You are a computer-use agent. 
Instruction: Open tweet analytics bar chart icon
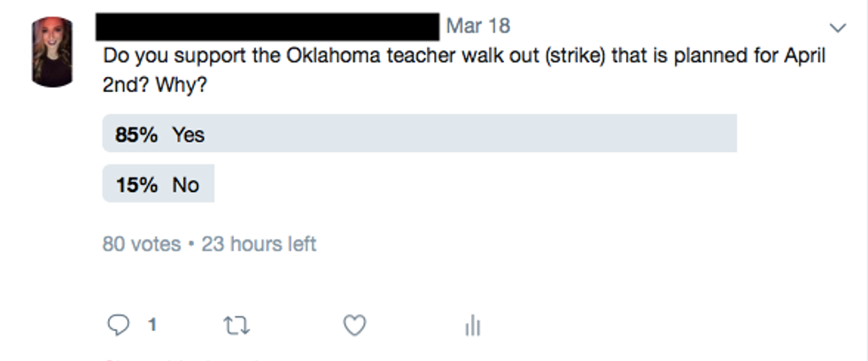point(473,326)
